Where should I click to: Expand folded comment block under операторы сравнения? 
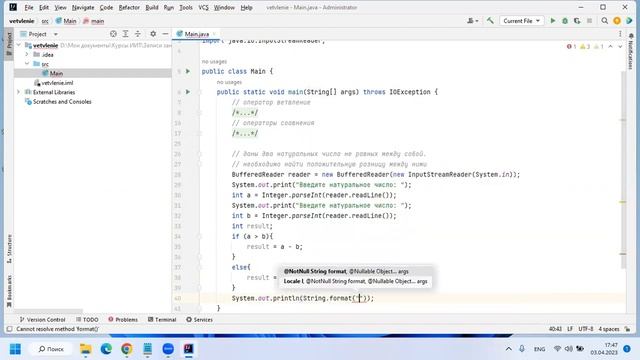tap(245, 133)
